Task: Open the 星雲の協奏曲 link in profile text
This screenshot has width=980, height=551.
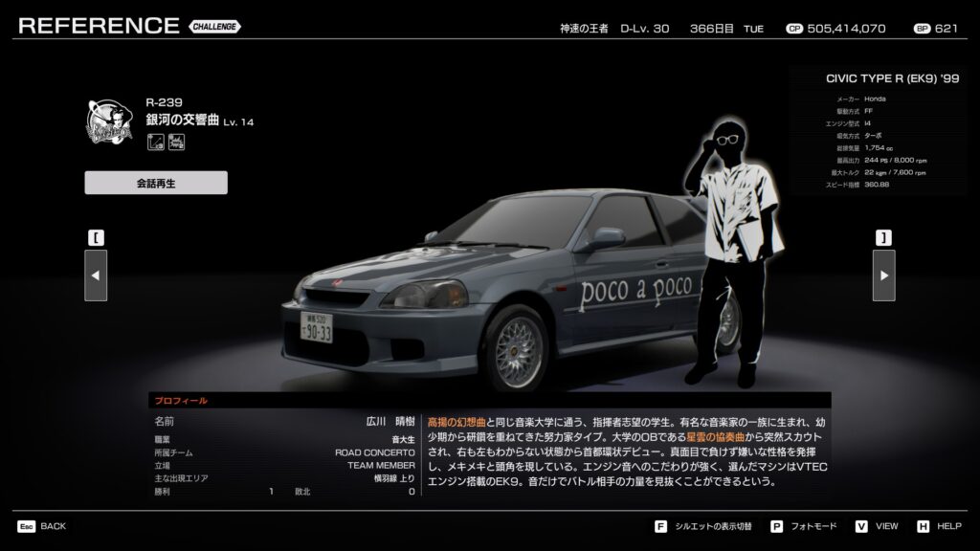Action: [x=718, y=436]
